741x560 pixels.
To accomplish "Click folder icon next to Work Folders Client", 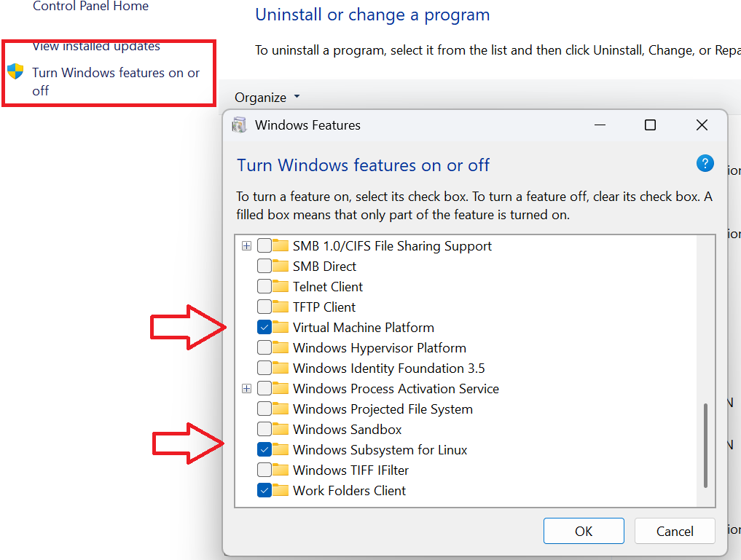I will [x=281, y=491].
